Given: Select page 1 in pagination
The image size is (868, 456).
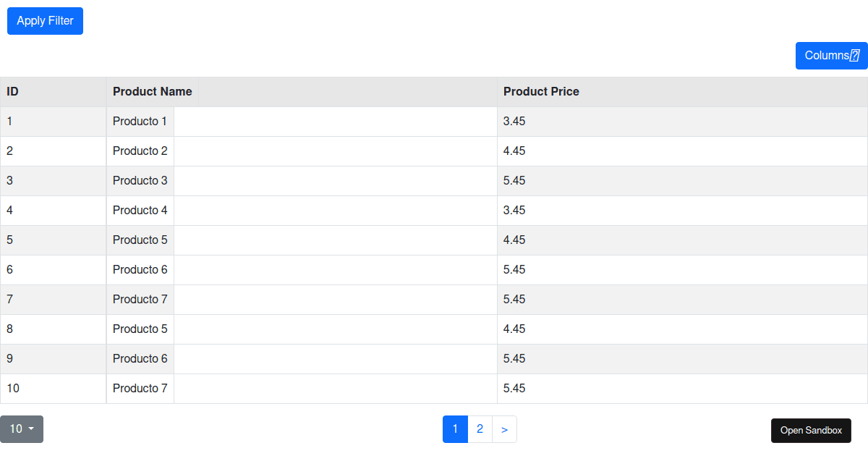Looking at the screenshot, I should click(x=455, y=429).
